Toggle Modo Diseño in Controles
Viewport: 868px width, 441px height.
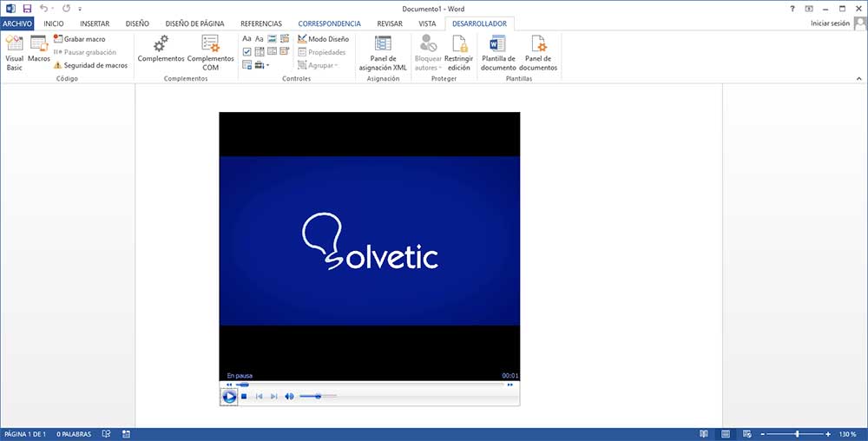pyautogui.click(x=323, y=39)
